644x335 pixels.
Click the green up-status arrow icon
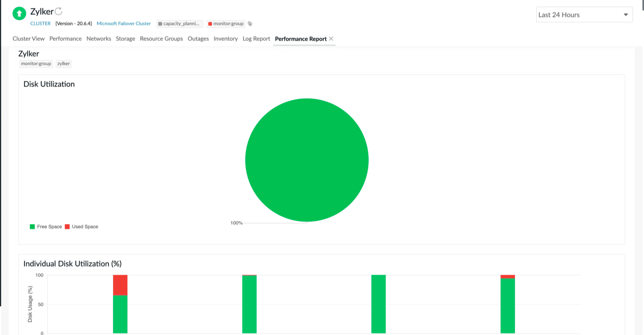19,13
